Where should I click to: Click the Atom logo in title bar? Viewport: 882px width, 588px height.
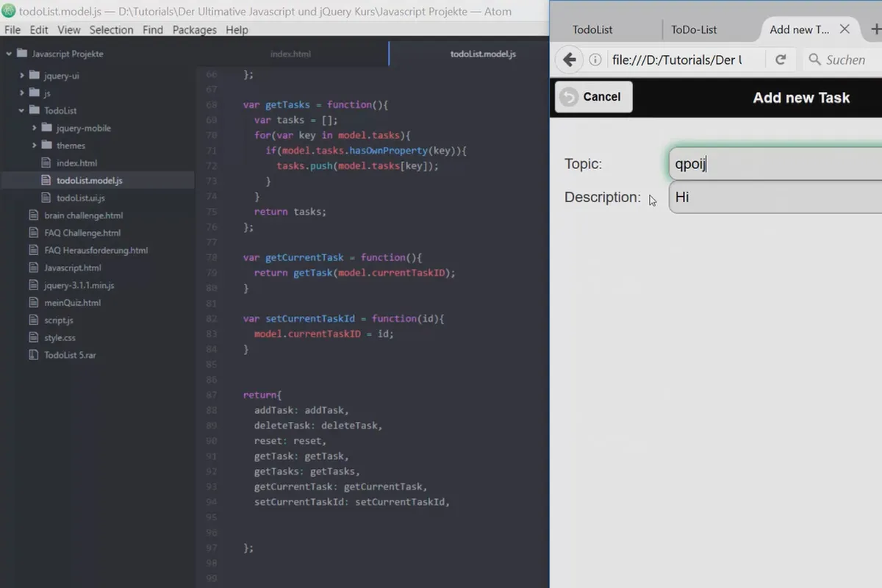coord(9,11)
